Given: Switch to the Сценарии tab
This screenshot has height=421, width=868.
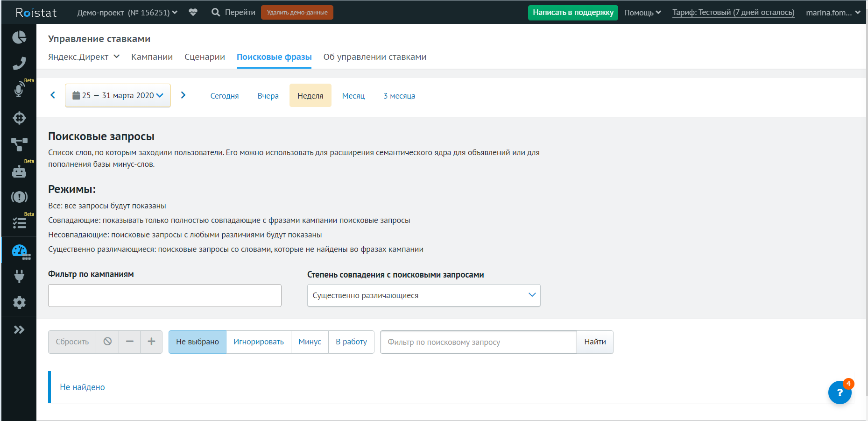Looking at the screenshot, I should click(x=205, y=57).
